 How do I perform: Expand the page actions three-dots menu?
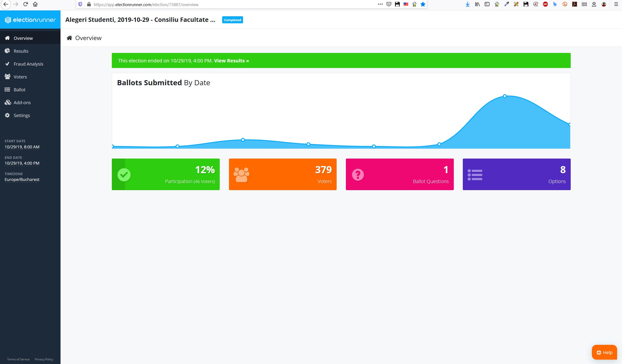point(380,4)
